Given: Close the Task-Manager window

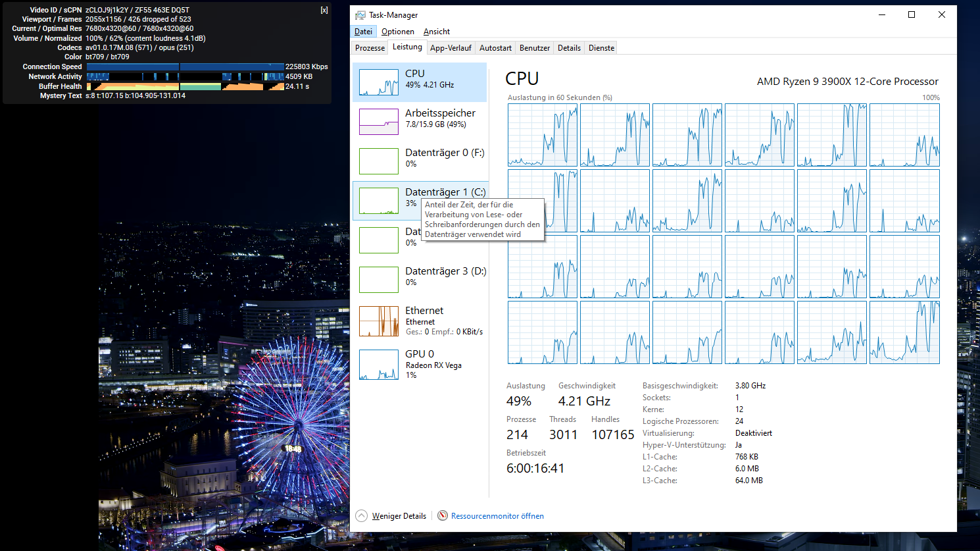Looking at the screenshot, I should pyautogui.click(x=942, y=14).
